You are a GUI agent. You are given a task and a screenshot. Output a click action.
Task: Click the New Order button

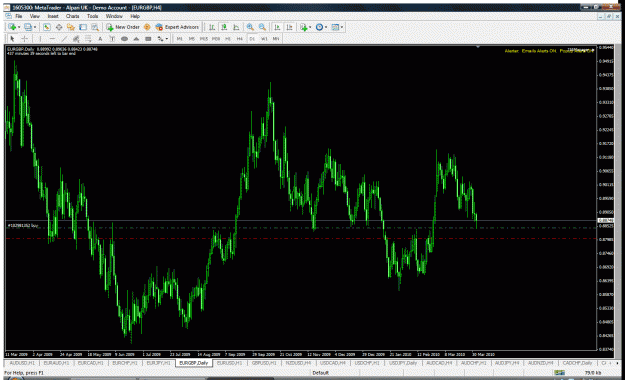123,27
